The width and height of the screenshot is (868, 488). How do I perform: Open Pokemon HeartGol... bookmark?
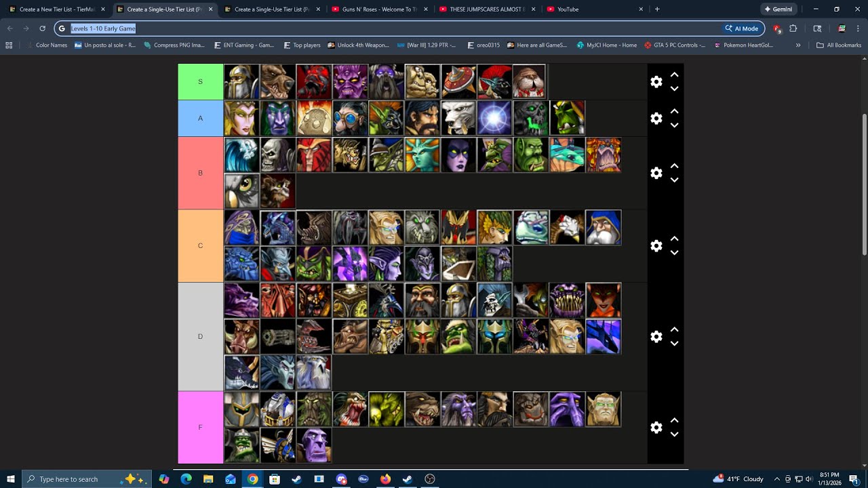pyautogui.click(x=744, y=45)
